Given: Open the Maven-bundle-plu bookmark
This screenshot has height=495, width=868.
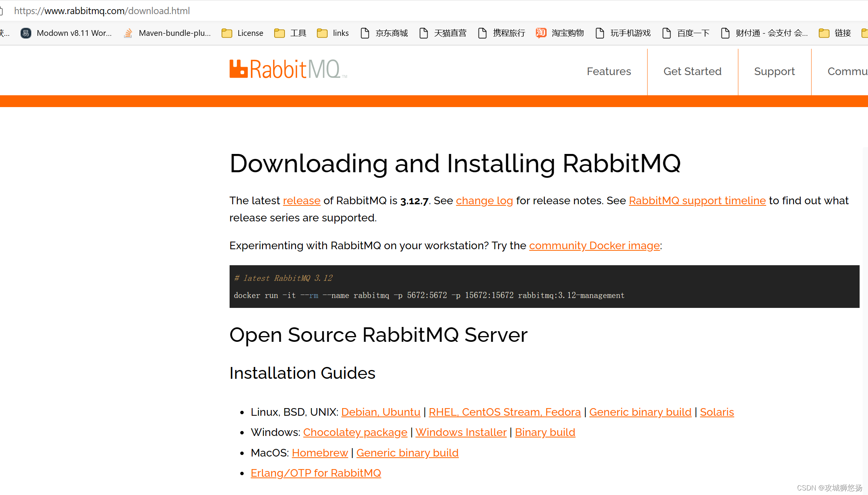Looking at the screenshot, I should point(167,33).
